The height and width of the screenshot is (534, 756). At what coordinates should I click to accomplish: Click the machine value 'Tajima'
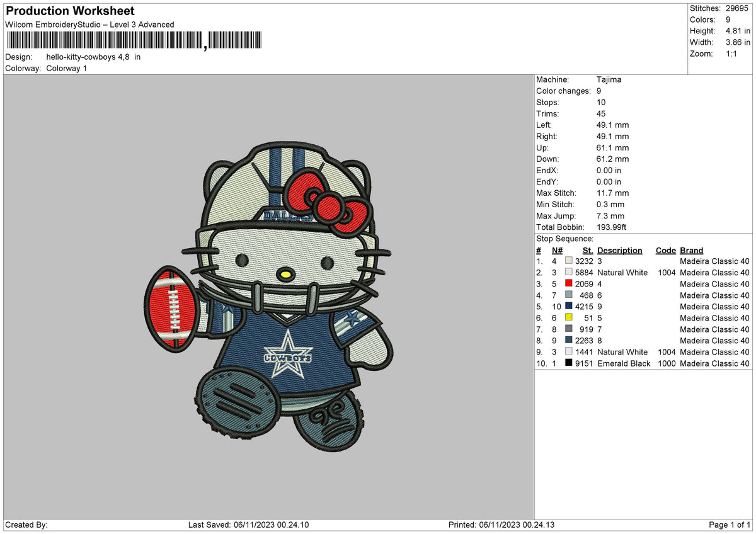(610, 79)
